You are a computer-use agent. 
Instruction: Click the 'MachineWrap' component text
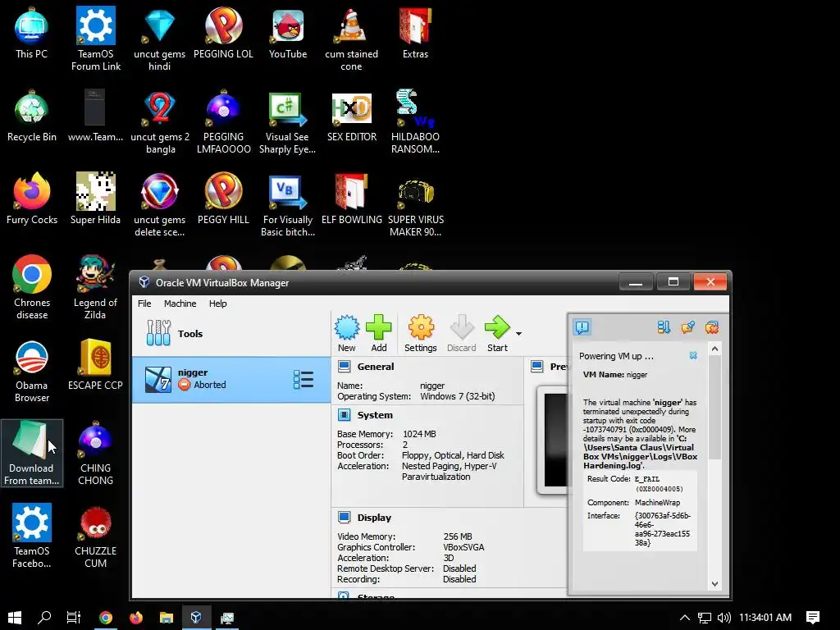(x=657, y=503)
